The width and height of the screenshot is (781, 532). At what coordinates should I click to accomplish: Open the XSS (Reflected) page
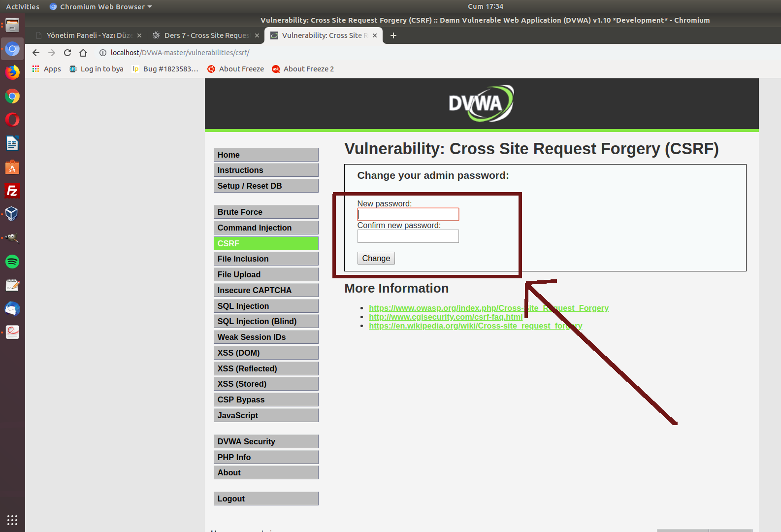[266, 368]
